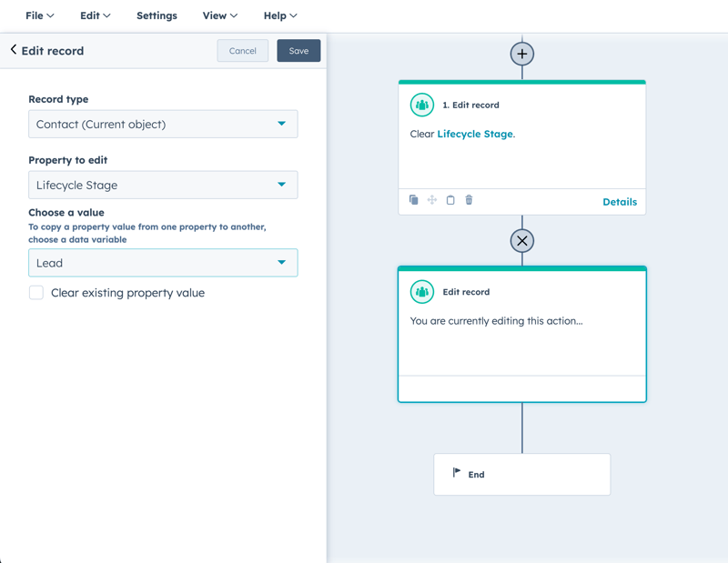This screenshot has width=728, height=563.
Task: Open the Edit menu
Action: [x=96, y=15]
